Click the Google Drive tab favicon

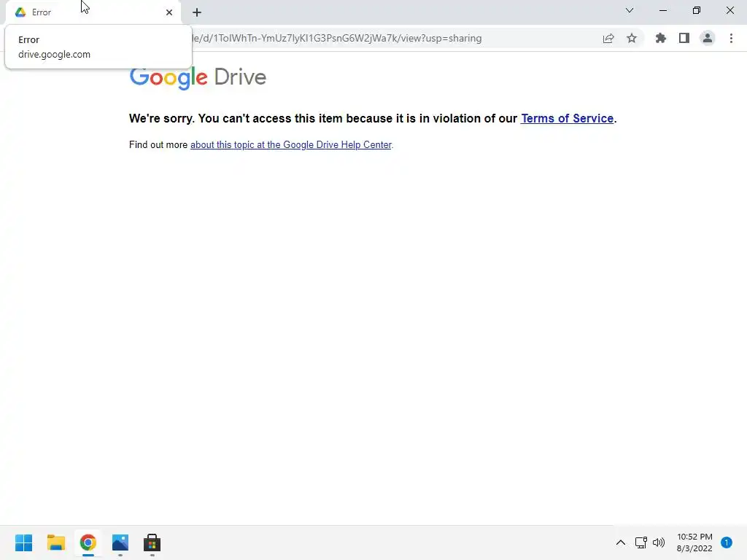[x=20, y=12]
